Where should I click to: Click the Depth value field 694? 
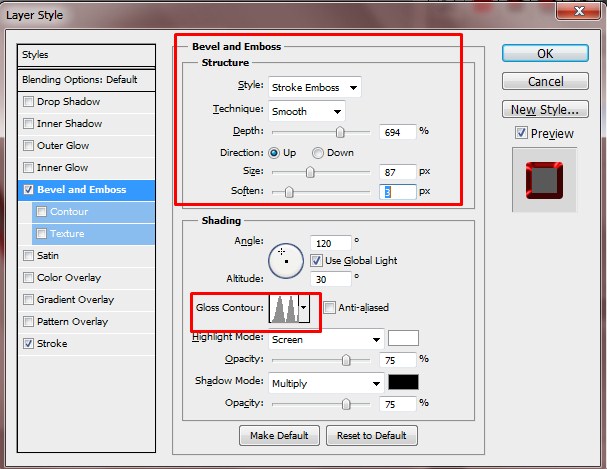398,132
